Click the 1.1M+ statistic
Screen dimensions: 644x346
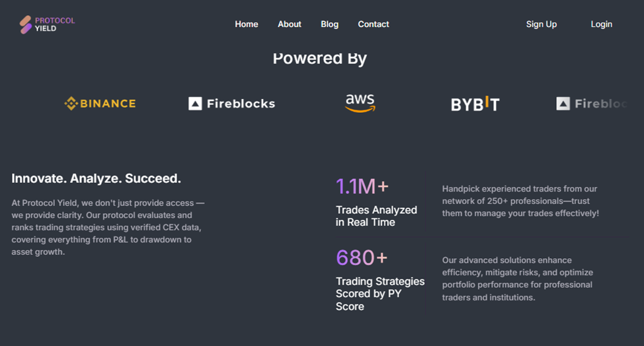362,187
